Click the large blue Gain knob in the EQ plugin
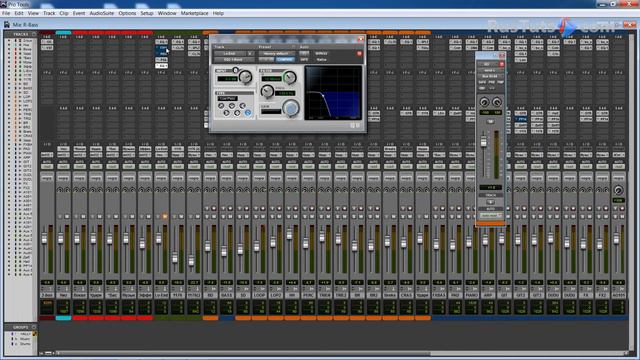Viewport: 640px width, 360px height. 291,109
